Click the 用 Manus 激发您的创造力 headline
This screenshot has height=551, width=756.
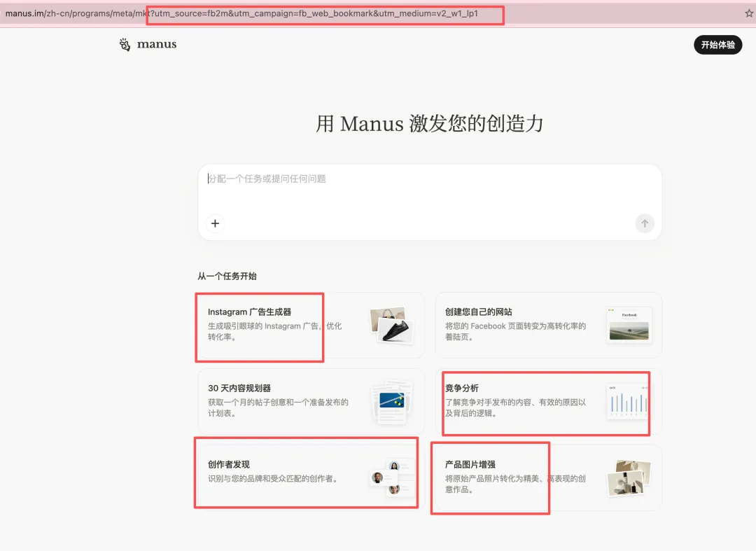click(430, 124)
